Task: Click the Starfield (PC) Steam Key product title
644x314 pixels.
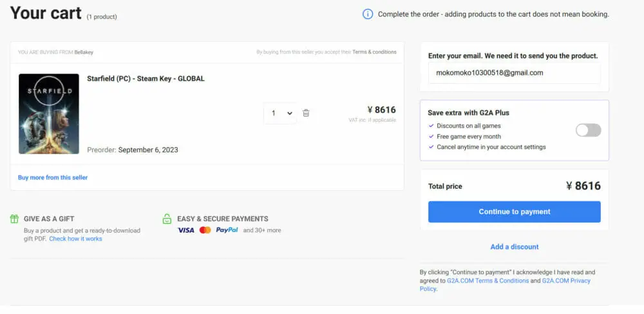Action: [146, 79]
